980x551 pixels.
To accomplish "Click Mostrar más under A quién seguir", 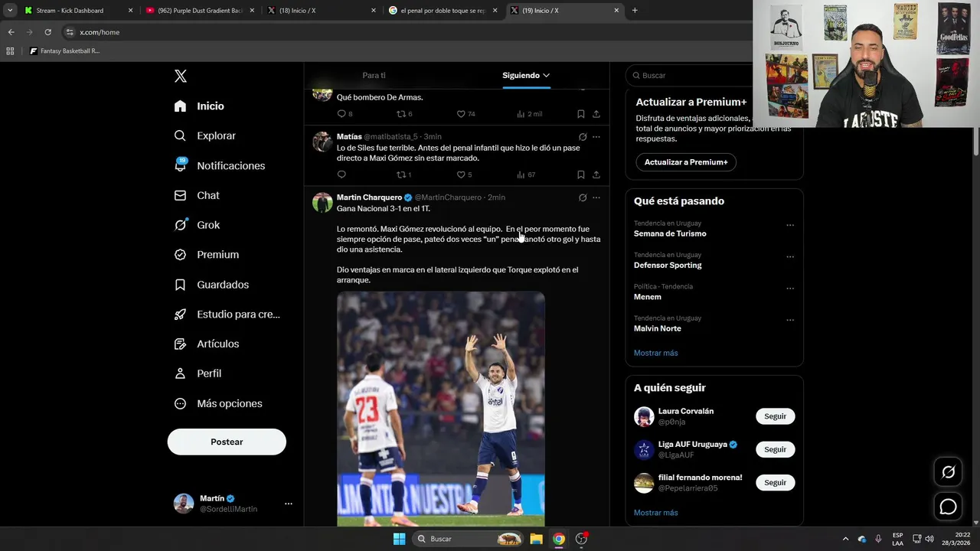I will click(656, 513).
